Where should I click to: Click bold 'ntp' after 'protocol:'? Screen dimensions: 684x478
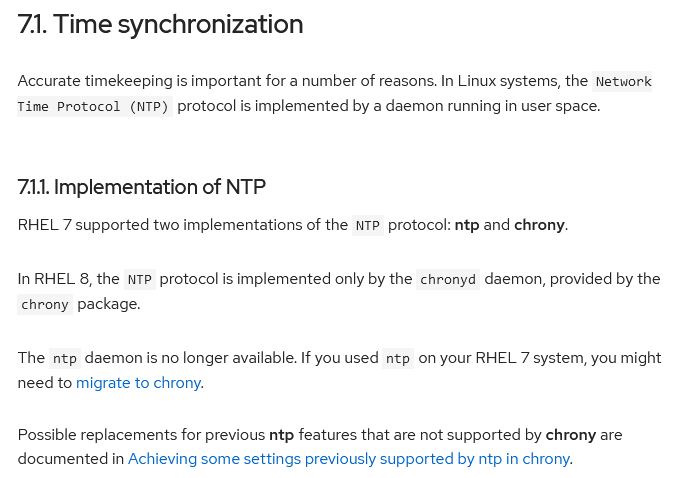467,225
